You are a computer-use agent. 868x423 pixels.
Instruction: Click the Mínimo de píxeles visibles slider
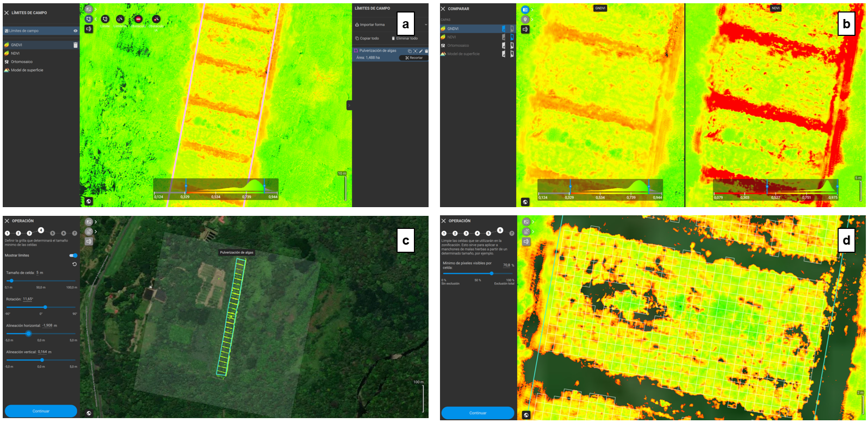tap(478, 273)
